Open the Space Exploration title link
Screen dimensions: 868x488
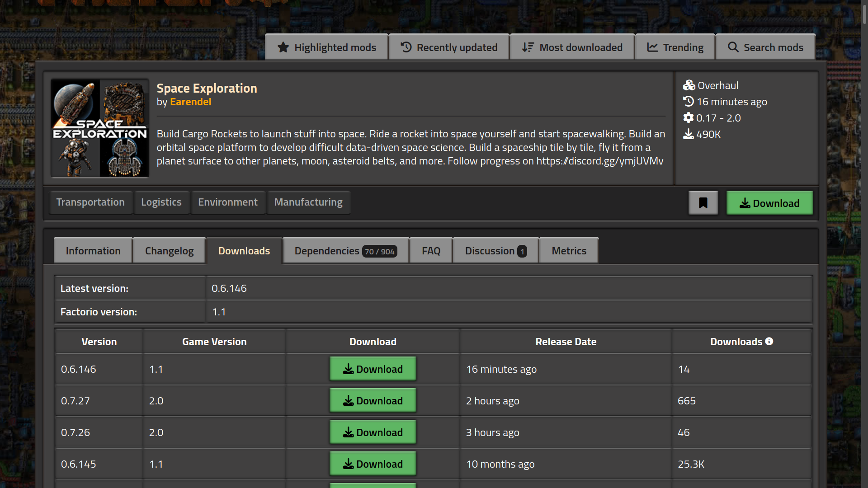tap(207, 88)
